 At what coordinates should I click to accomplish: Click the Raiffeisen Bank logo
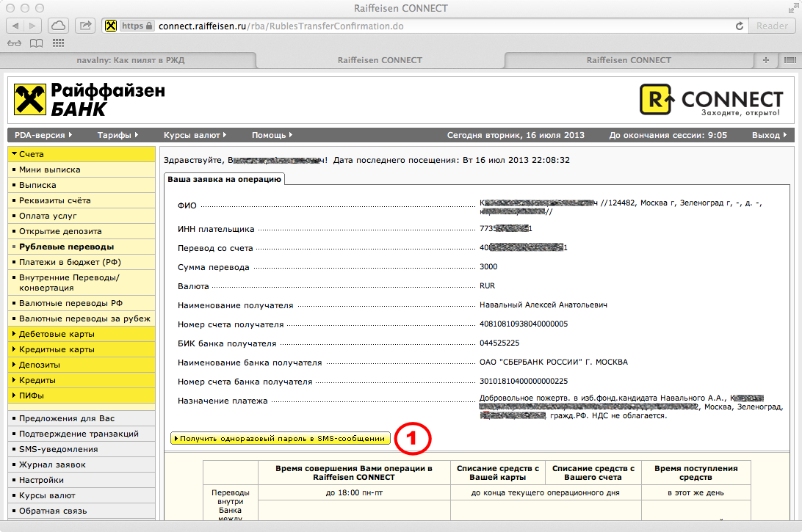coord(90,99)
